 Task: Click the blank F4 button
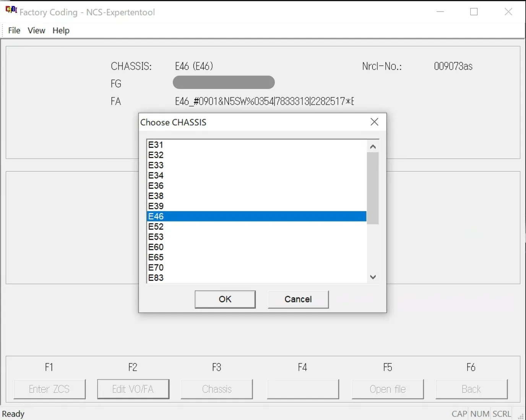(x=303, y=389)
